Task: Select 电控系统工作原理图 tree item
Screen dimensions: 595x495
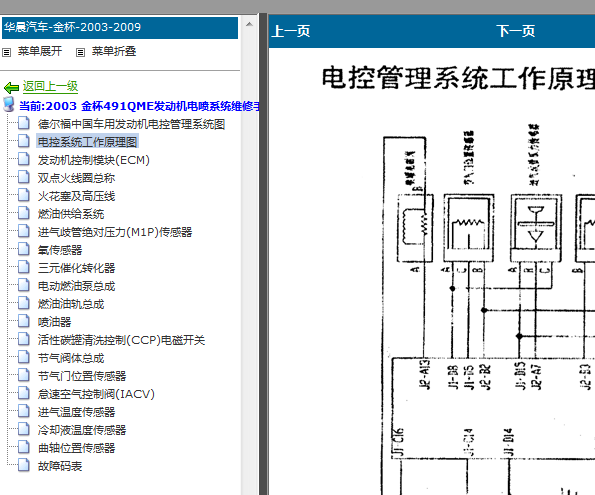Action: [x=87, y=142]
